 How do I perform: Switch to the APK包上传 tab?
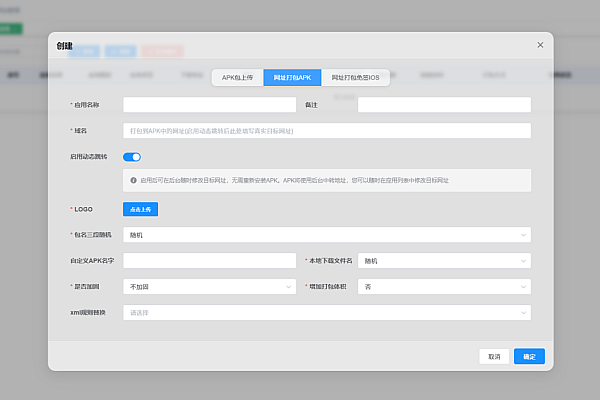(x=237, y=78)
